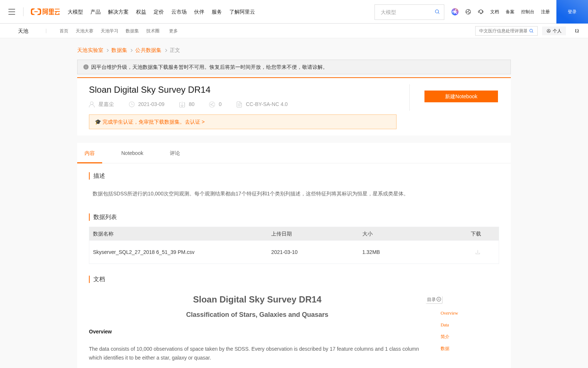The height and width of the screenshot is (368, 588).
Task: Click the license document icon
Action: click(239, 105)
